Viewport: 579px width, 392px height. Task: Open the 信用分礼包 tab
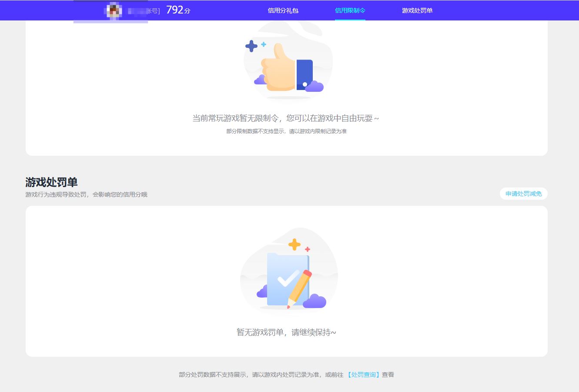coord(283,10)
